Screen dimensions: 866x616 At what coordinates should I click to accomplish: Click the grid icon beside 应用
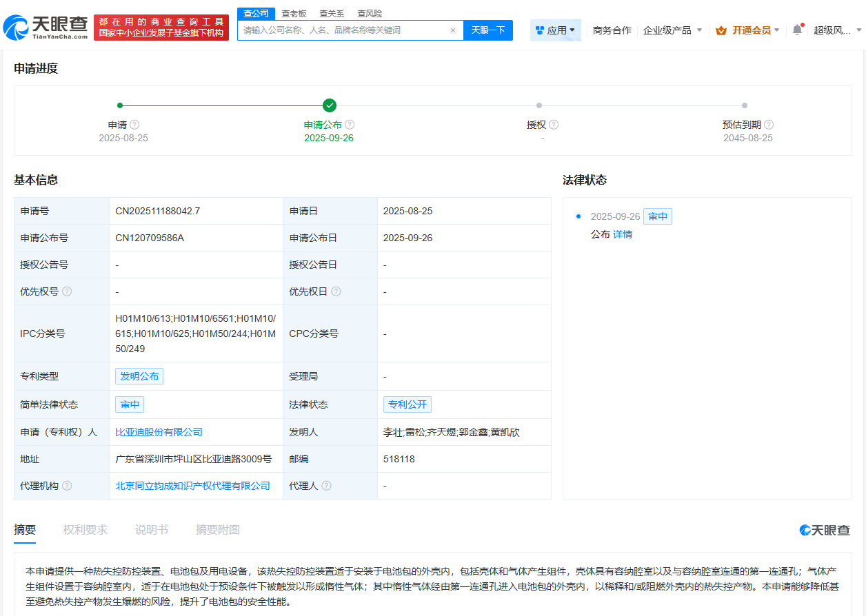[539, 30]
